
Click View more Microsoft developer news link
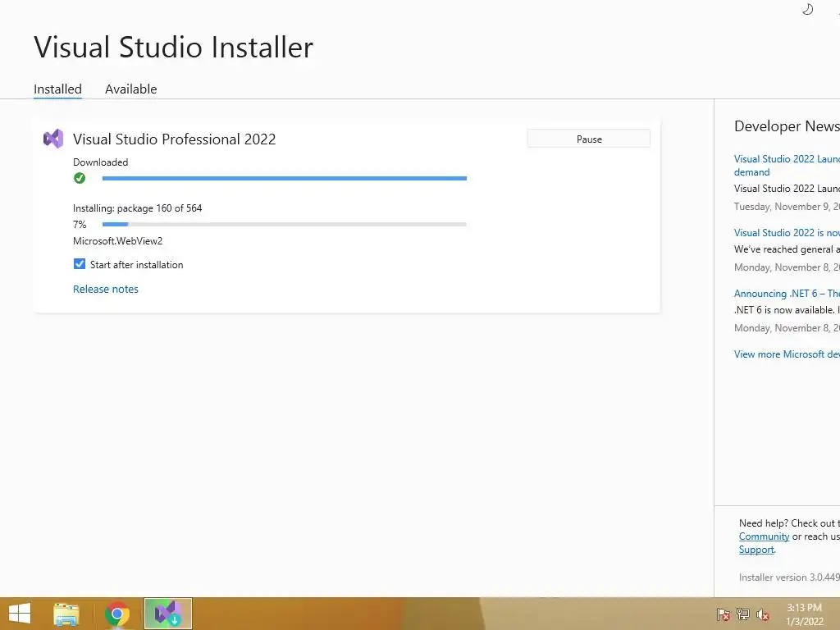pyautogui.click(x=787, y=354)
